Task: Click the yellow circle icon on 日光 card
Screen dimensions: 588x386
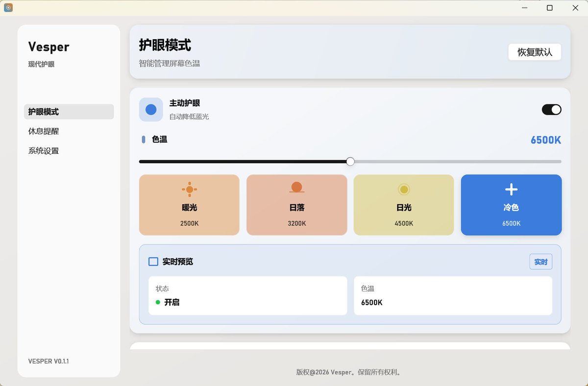Action: tap(404, 189)
